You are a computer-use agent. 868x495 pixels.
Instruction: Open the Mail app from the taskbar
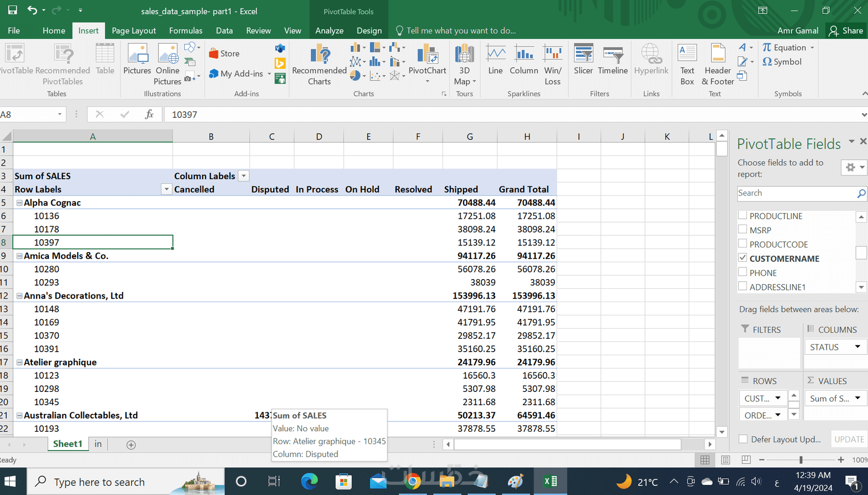[378, 481]
